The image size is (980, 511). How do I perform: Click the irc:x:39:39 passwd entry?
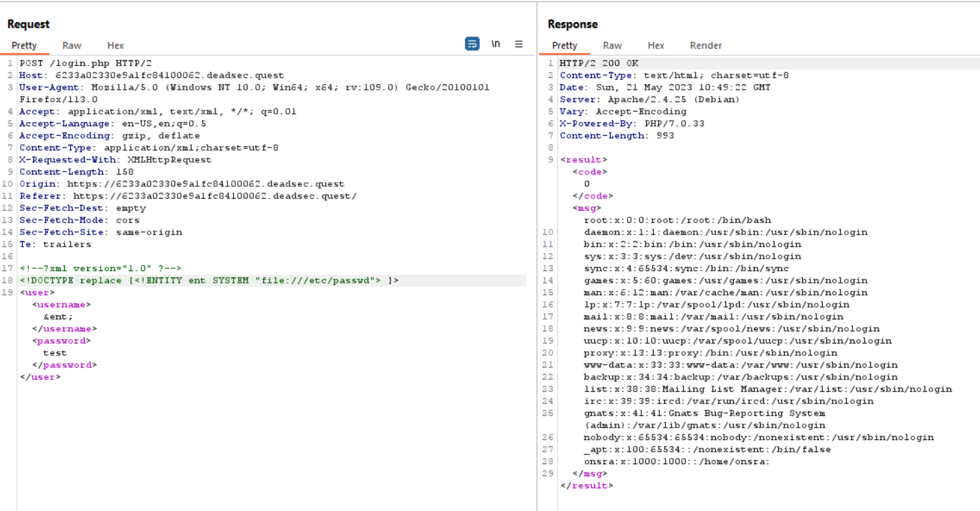[x=729, y=401]
